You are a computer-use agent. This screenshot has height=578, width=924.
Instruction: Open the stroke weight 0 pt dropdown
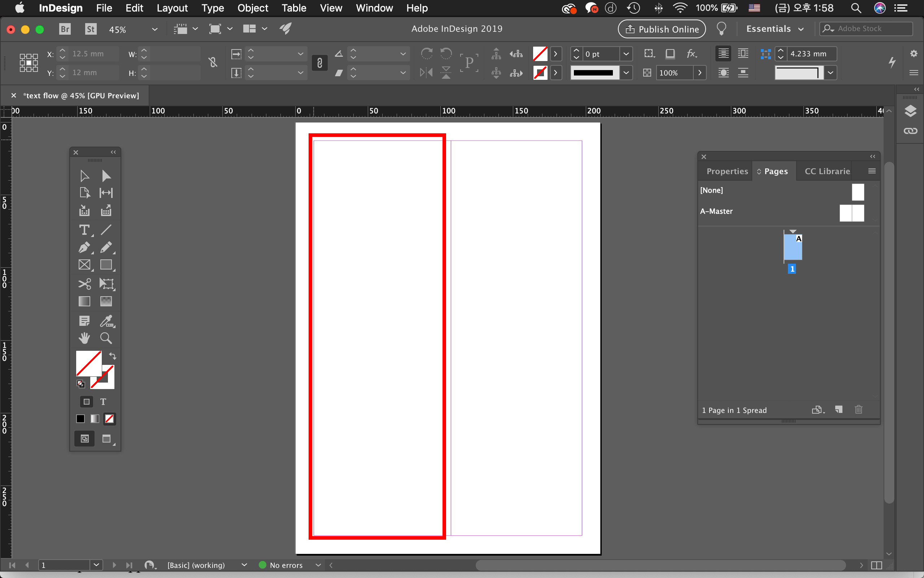click(x=626, y=54)
